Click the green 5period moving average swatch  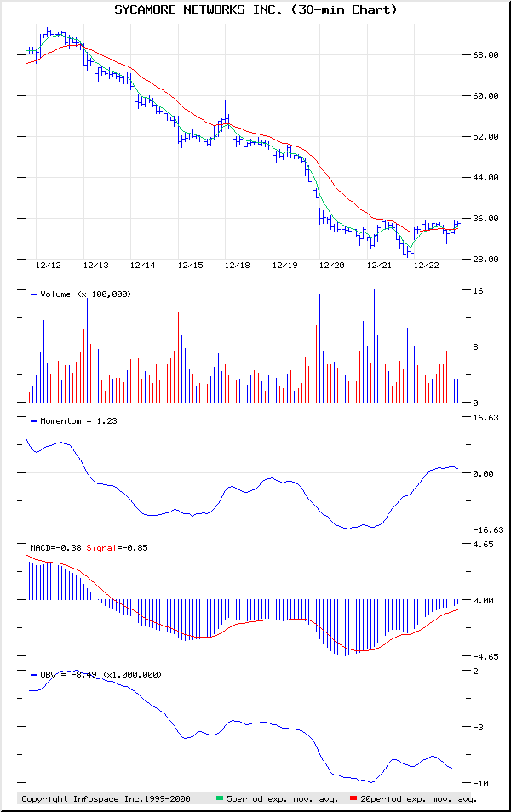click(x=219, y=798)
